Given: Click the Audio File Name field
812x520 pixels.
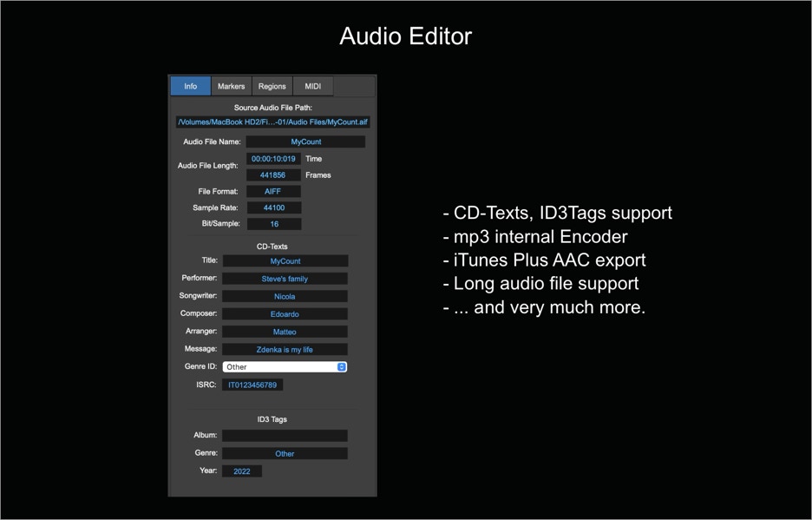Looking at the screenshot, I should 305,142.
